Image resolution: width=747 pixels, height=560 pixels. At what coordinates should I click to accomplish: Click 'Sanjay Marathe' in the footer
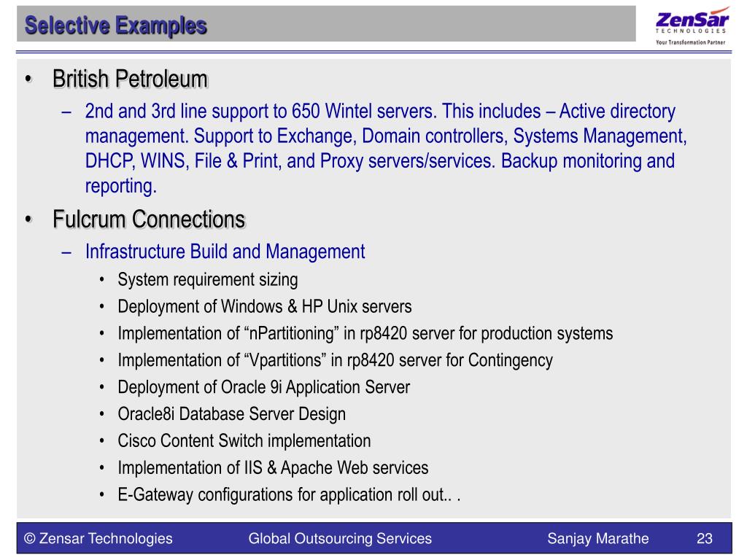pos(598,538)
